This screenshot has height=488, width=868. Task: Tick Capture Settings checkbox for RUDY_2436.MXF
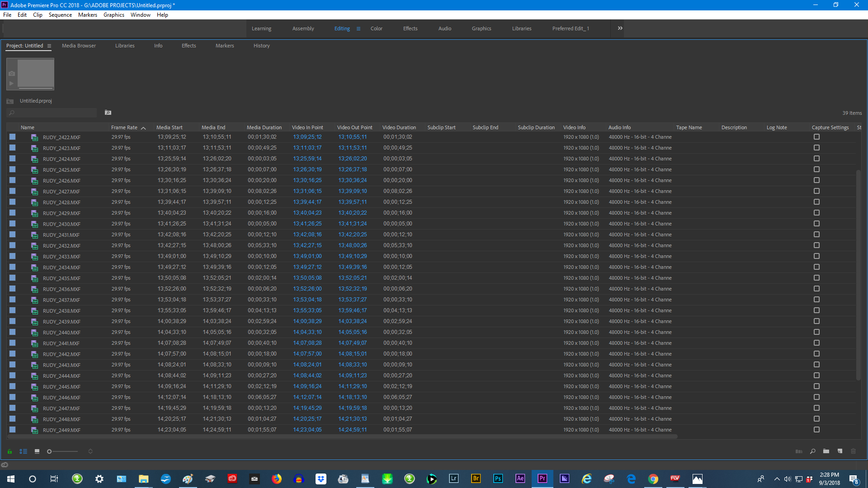point(816,289)
